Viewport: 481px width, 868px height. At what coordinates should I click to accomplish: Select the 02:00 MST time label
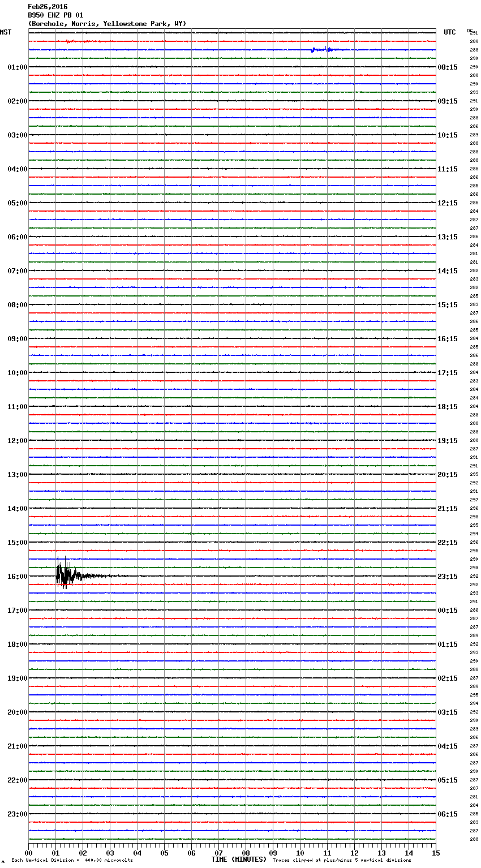tap(18, 101)
